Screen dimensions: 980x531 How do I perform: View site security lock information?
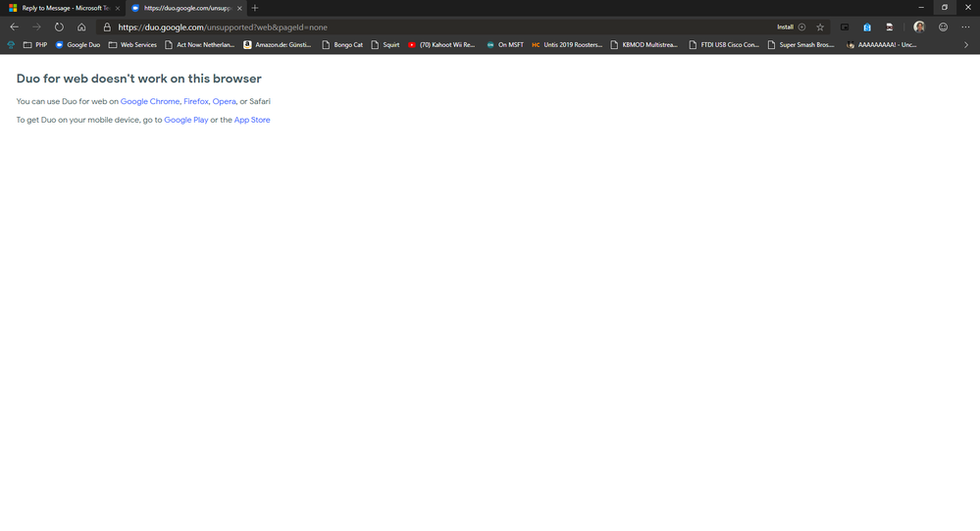(x=107, y=27)
